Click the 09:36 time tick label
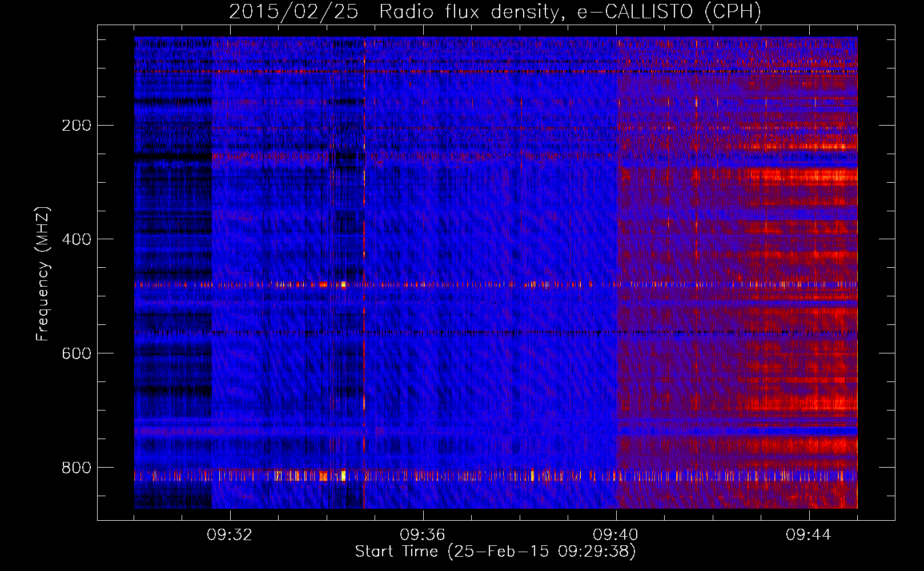 423,535
